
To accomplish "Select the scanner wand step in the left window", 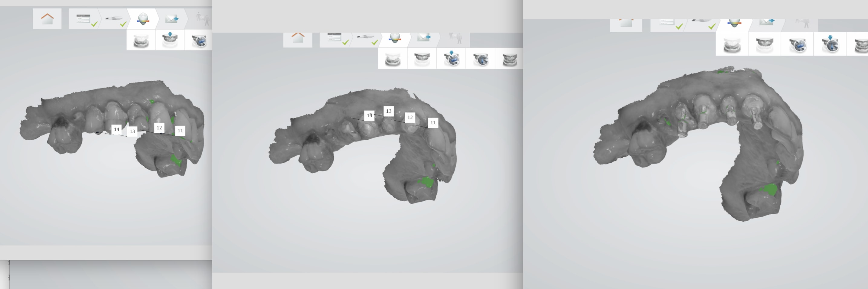I will [113, 19].
